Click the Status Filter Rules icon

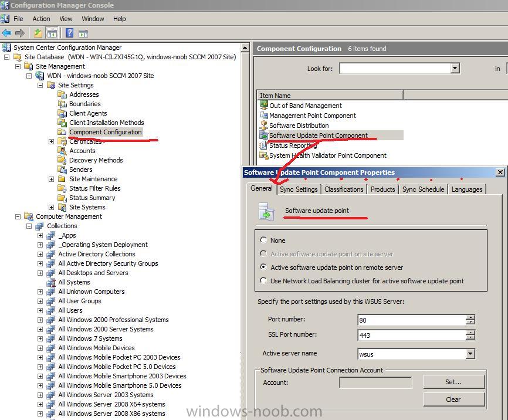pos(62,188)
